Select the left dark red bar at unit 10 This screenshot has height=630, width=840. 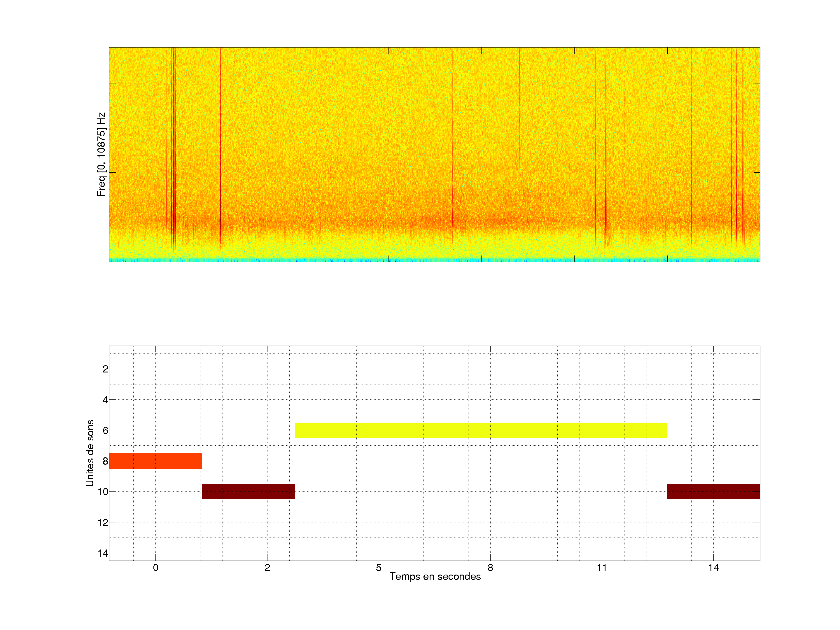point(249,491)
